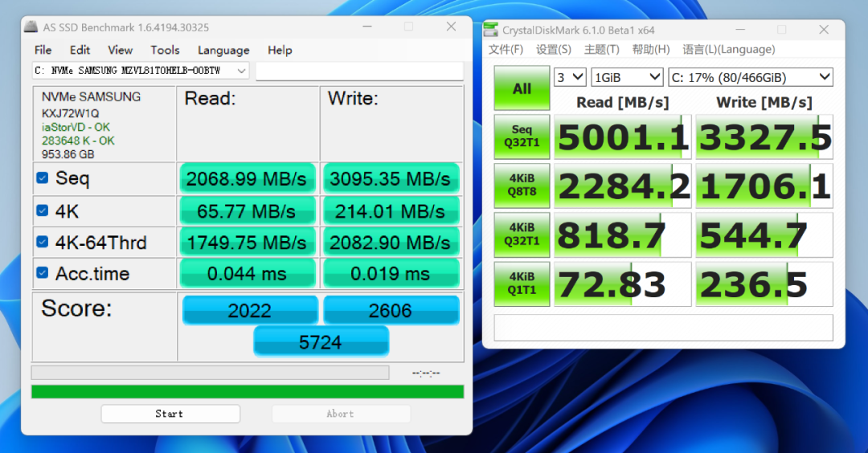Click the Seq read value 5001.1 in CrystalDiskMark
The image size is (868, 453).
[x=623, y=137]
